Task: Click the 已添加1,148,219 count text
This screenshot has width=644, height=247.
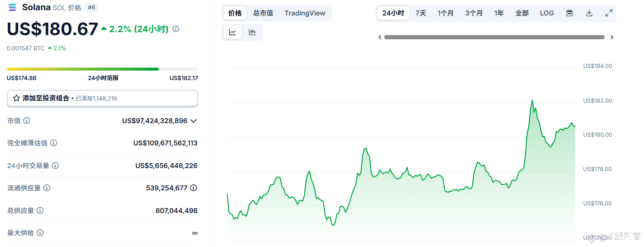Action: coord(96,99)
